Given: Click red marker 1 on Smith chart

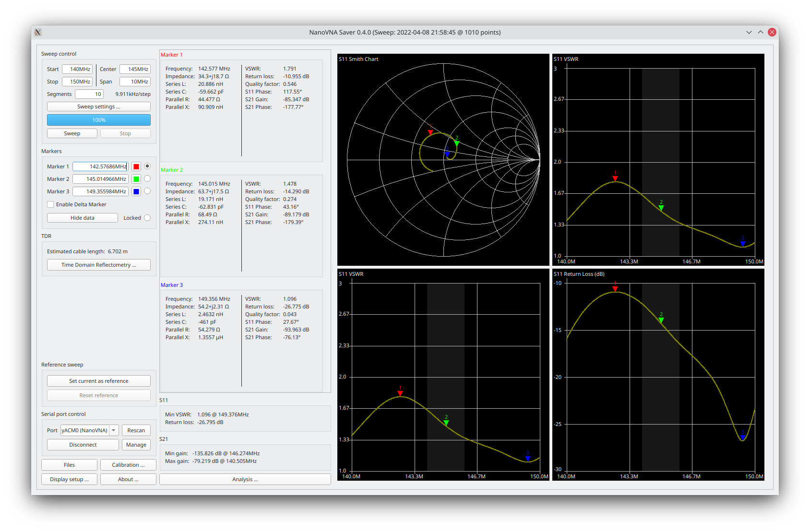Looking at the screenshot, I should (x=430, y=132).
